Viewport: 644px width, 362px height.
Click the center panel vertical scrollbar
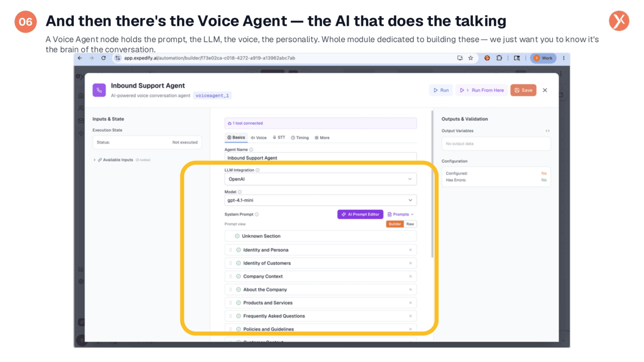[x=432, y=184]
